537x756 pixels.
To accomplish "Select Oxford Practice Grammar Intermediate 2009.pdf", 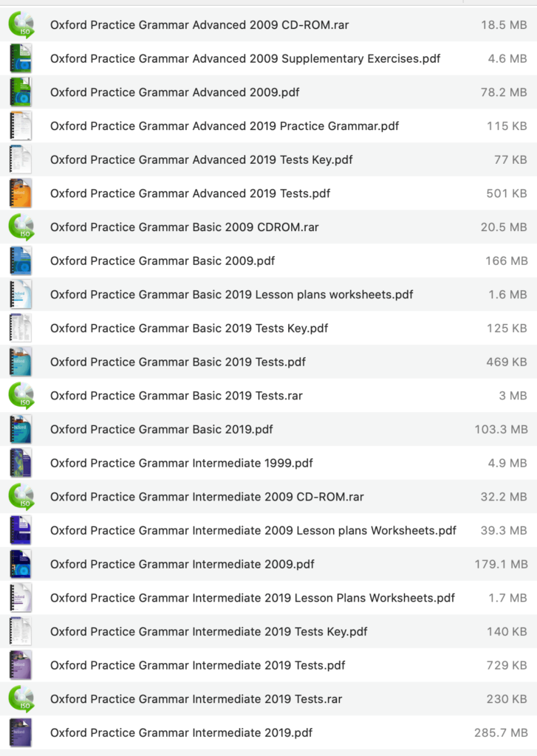I will click(x=268, y=564).
